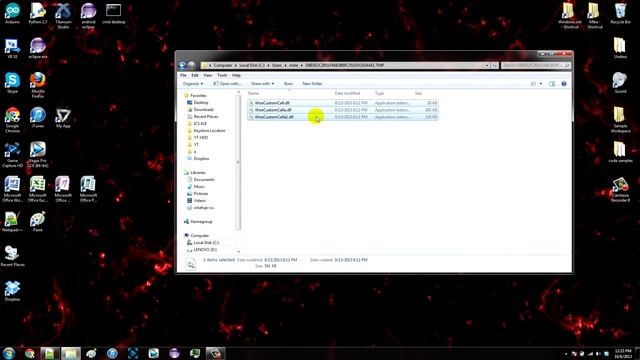Click into the Explorer search box
The width and height of the screenshot is (640, 360).
click(536, 65)
